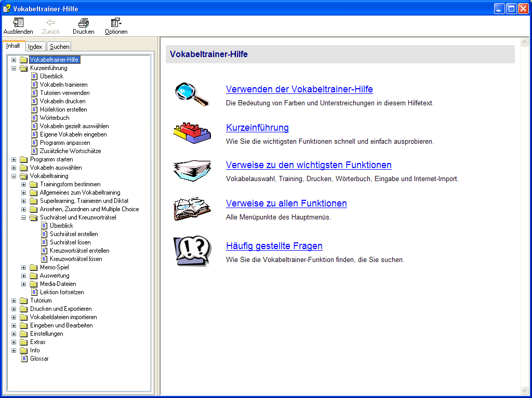Viewport: 532px width, 398px height.
Task: Click the open book icon
Action: point(192,209)
